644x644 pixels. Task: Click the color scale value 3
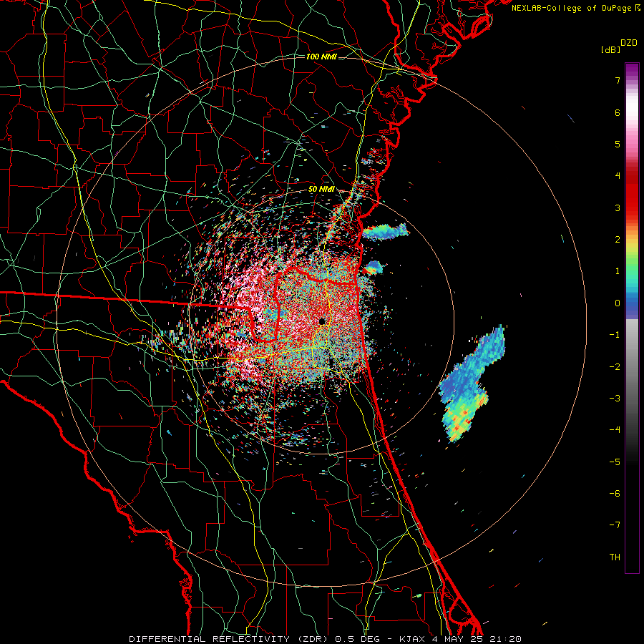coord(618,208)
